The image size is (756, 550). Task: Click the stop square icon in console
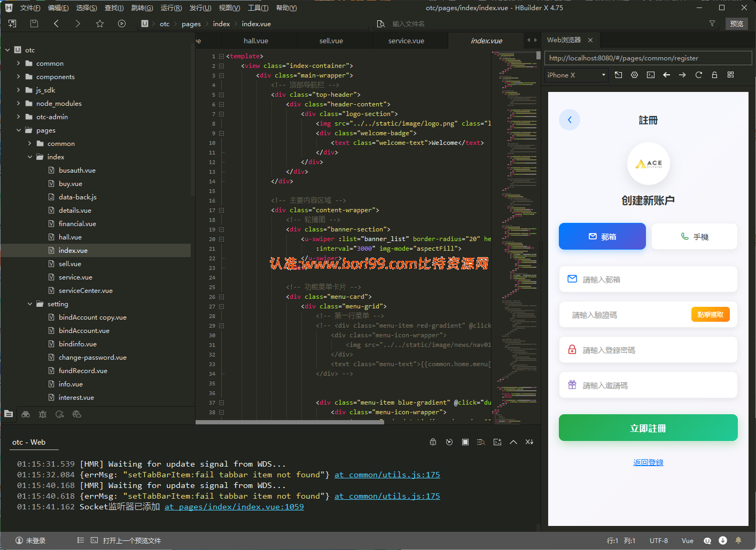[x=465, y=442]
